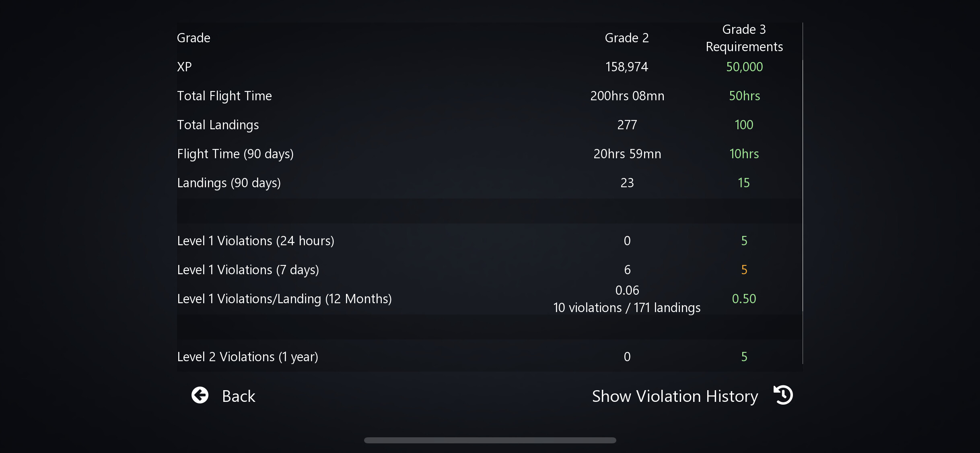Click the Back arrow icon
The height and width of the screenshot is (453, 980).
click(x=200, y=395)
